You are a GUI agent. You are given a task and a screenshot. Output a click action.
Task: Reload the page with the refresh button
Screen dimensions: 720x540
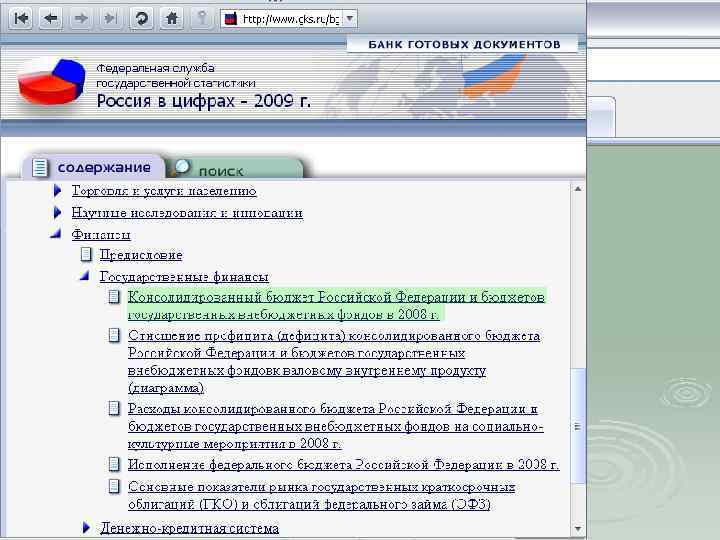coord(141,18)
